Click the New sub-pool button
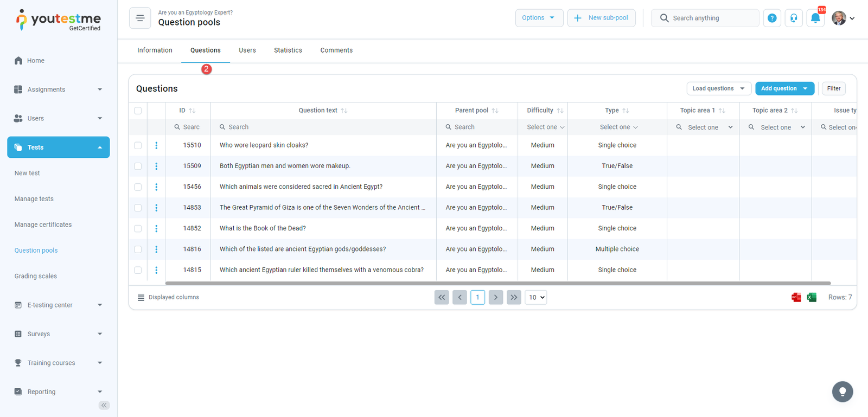This screenshot has width=868, height=417. point(601,18)
